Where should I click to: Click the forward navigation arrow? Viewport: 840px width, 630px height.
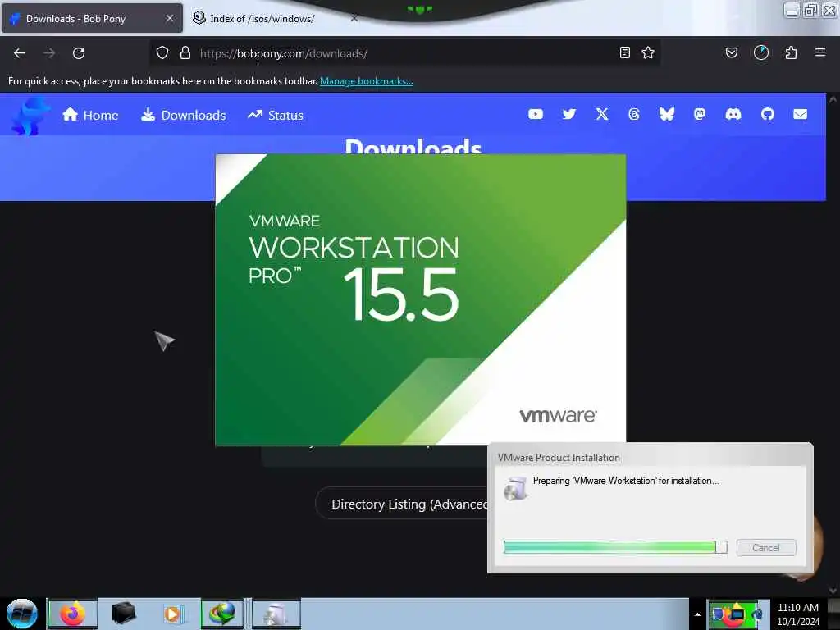click(49, 53)
